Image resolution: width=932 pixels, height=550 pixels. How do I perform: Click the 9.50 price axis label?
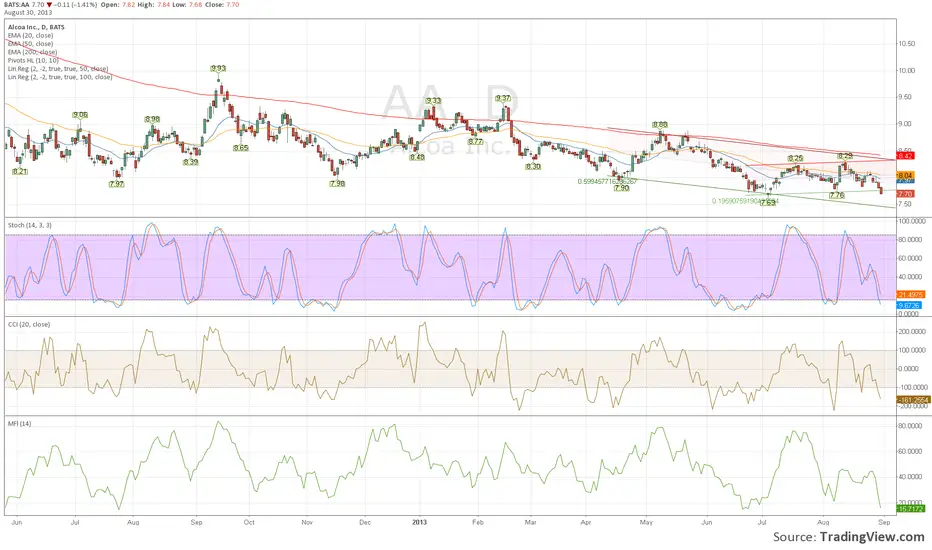click(906, 98)
